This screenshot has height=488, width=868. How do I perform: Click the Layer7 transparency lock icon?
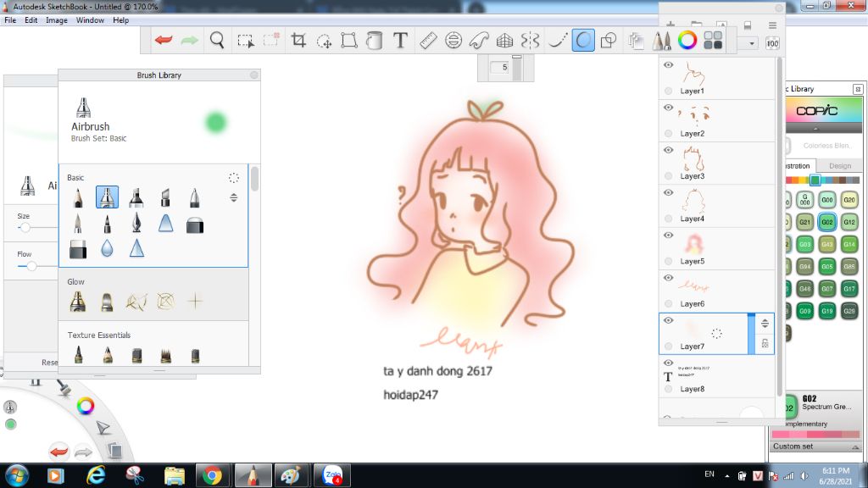tap(765, 344)
